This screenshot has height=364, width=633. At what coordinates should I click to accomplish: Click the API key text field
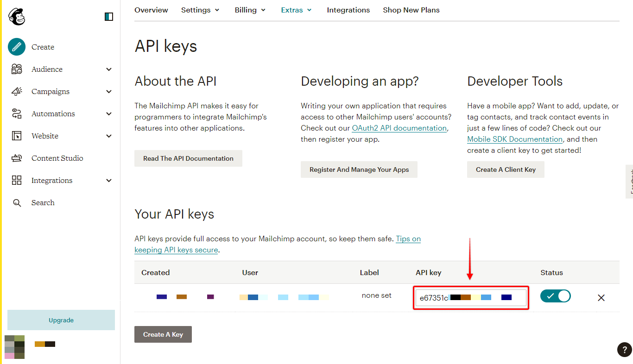pos(471,298)
